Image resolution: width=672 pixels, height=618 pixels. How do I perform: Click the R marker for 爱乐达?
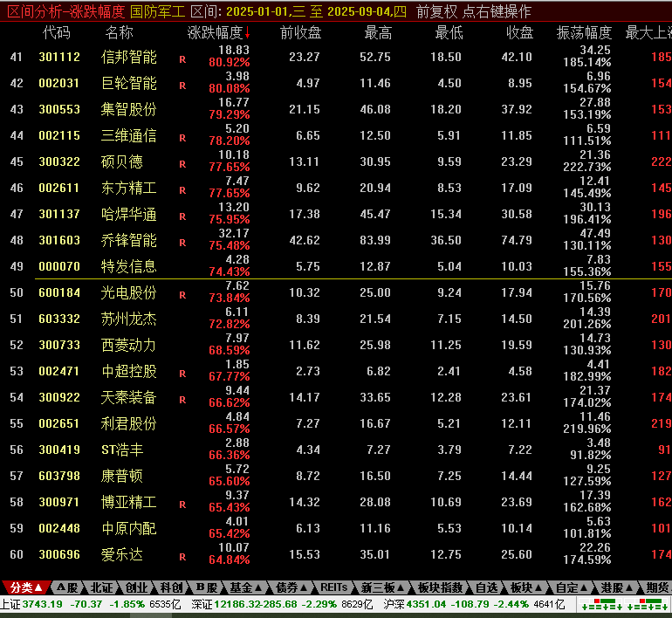pos(182,557)
